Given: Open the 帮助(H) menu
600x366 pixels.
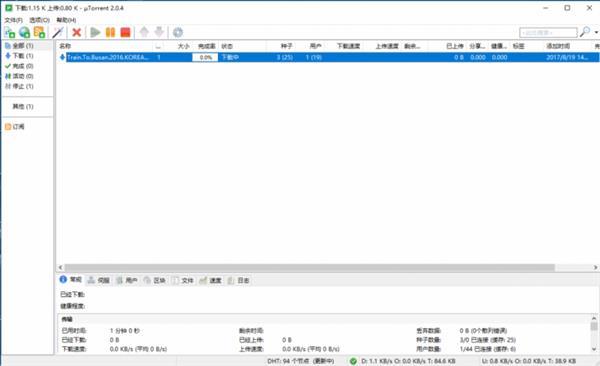Looking at the screenshot, I should [66, 20].
